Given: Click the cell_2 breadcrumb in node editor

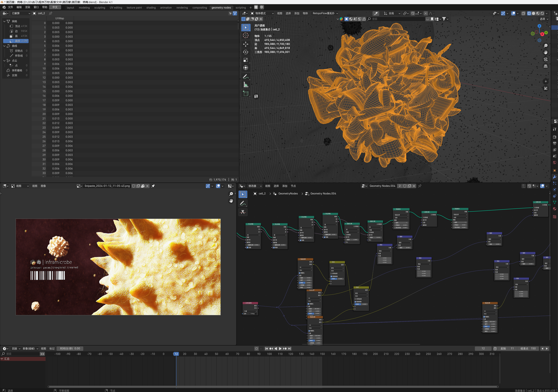Looking at the screenshot, I should click(x=262, y=193).
